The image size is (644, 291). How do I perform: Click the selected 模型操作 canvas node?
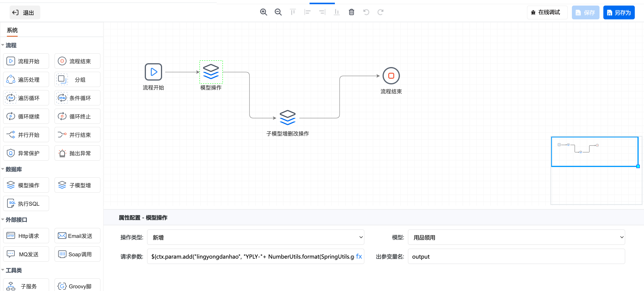point(211,72)
